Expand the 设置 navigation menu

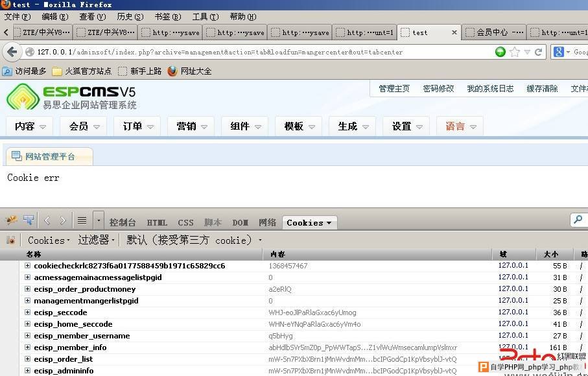(407, 126)
